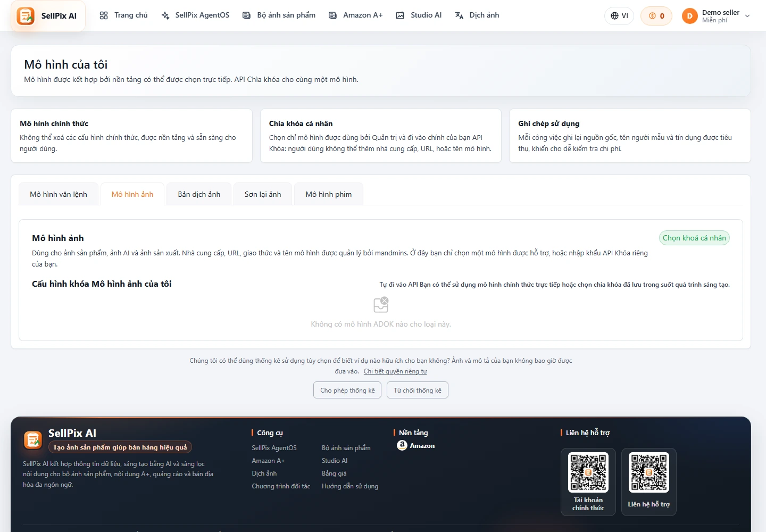Click the SellPix AI logo icon in header
Screen dimensions: 766x532
26,16
